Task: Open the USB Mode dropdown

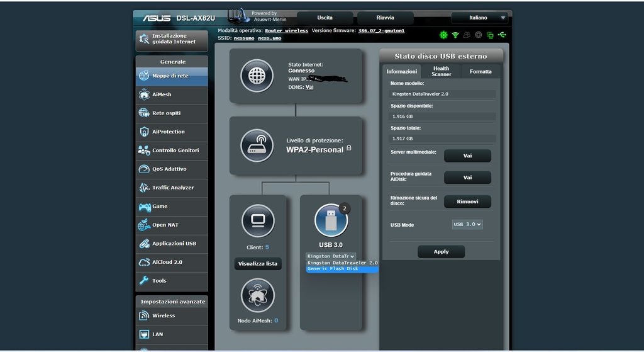Action: point(467,225)
